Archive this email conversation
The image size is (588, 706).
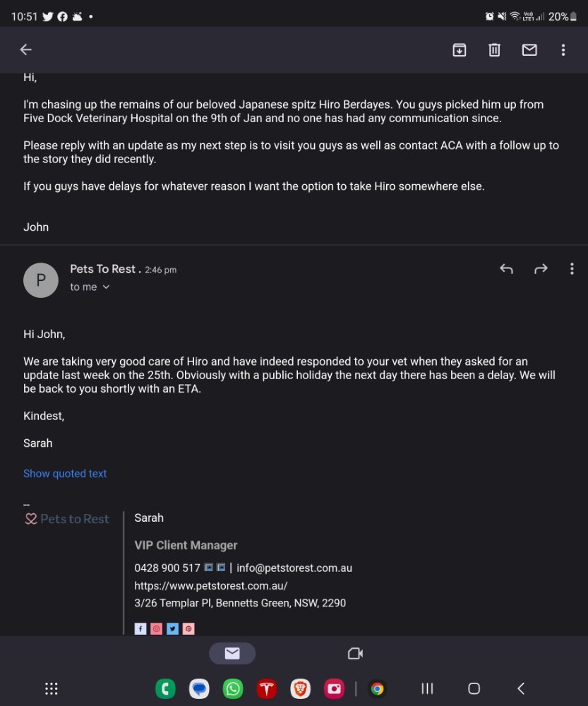460,49
